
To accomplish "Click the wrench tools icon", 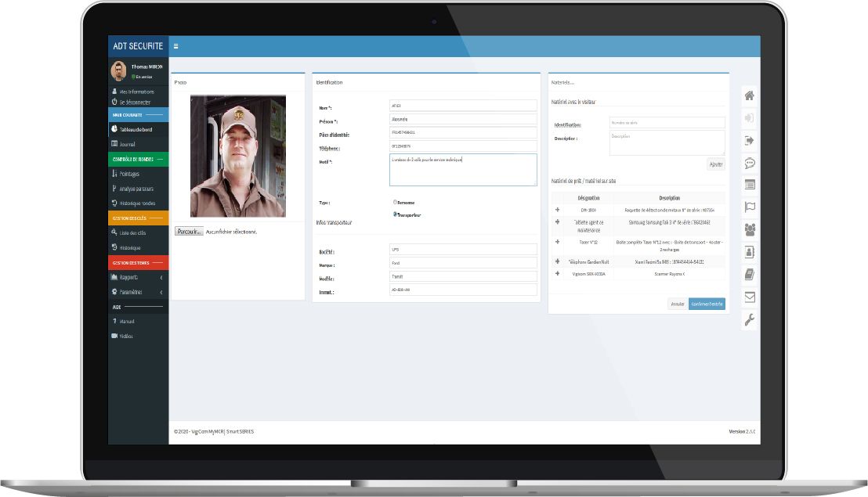I will point(749,319).
